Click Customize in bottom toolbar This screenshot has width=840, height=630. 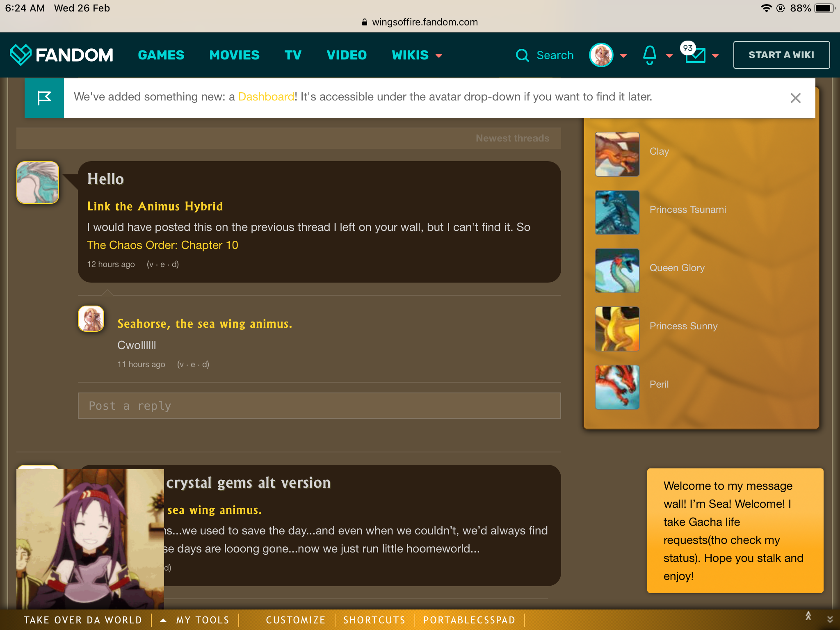coord(295,620)
